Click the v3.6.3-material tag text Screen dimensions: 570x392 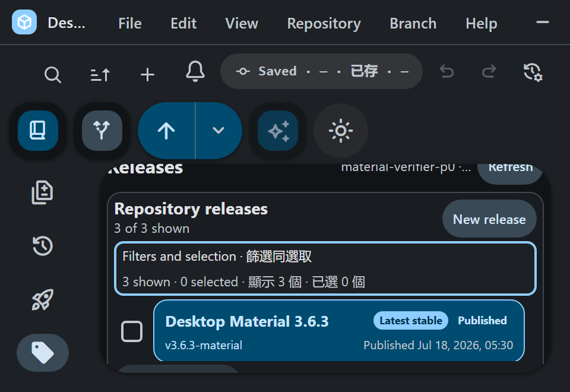(204, 345)
